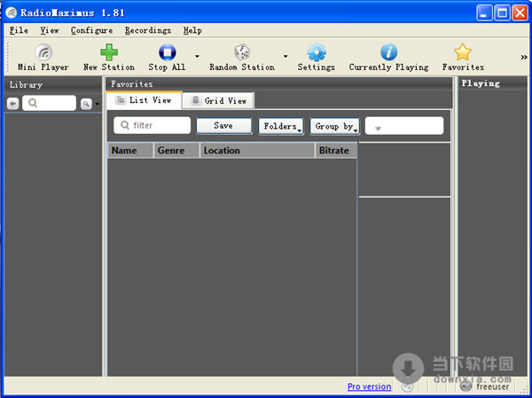Click the Library panel header
532x398 pixels.
53,85
